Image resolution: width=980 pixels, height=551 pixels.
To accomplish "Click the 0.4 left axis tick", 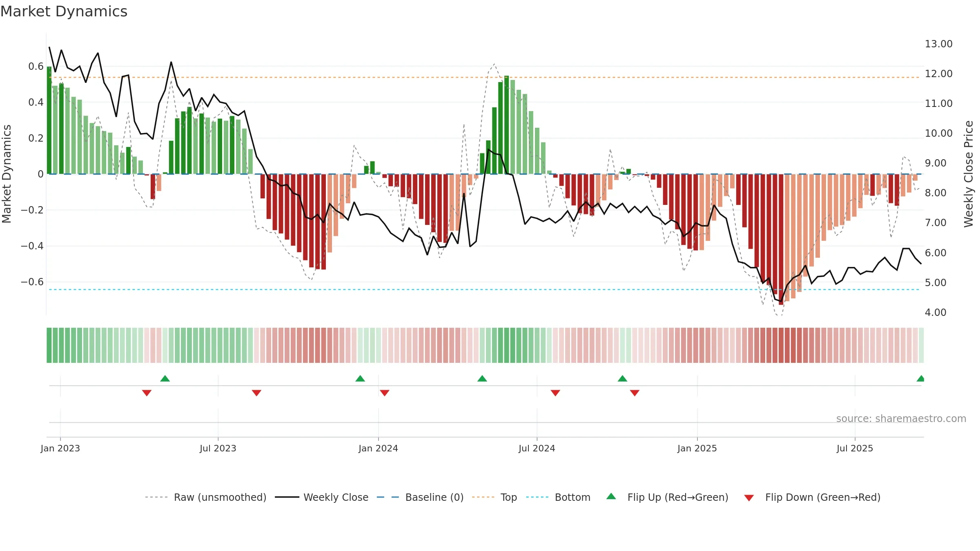I will (36, 102).
